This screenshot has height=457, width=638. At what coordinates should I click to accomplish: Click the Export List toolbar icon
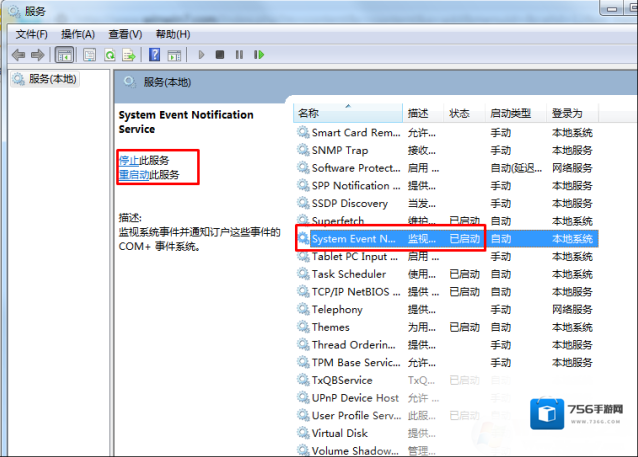(x=128, y=55)
